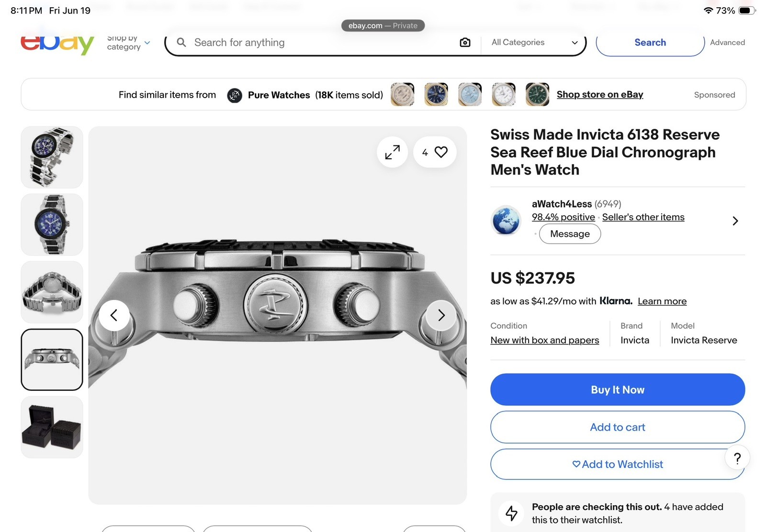Open aWatch4Less seller globe avatar
Image resolution: width=766 pixels, height=532 pixels.
click(506, 221)
